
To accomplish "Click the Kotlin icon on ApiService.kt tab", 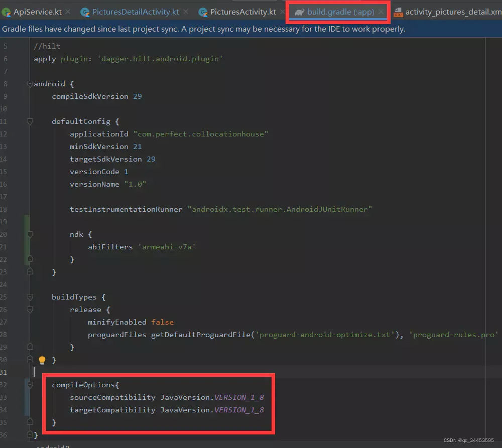I will pos(7,11).
